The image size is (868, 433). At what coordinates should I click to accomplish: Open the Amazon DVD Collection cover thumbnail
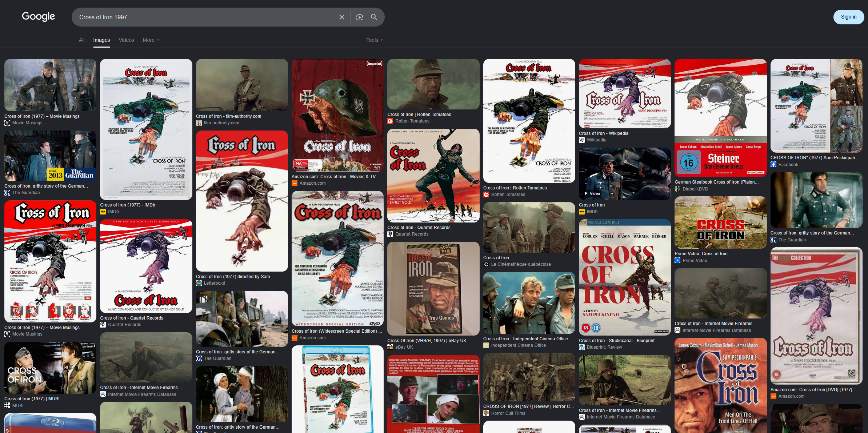point(816,316)
